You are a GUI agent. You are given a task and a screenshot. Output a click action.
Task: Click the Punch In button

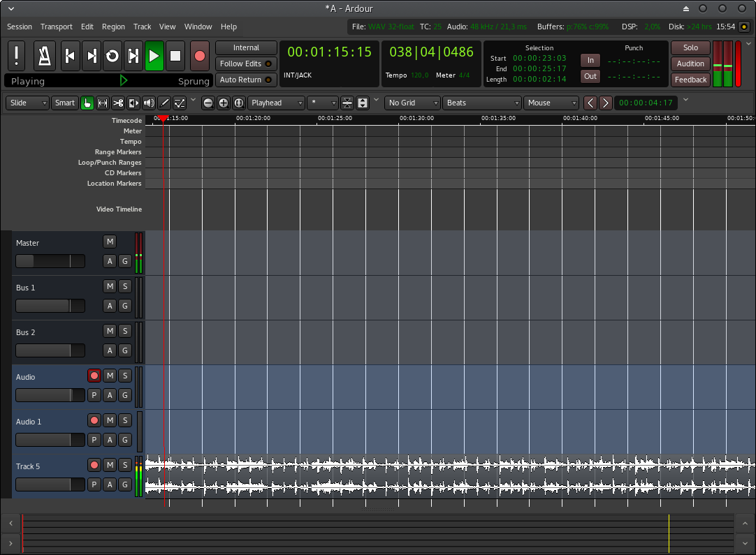tap(590, 60)
